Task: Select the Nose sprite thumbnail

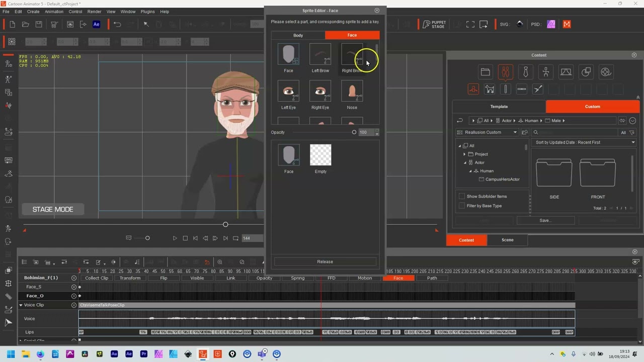Action: (x=352, y=91)
